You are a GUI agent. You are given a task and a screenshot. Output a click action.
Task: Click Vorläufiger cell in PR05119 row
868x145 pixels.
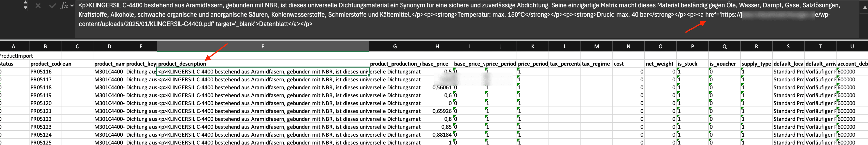coord(820,95)
